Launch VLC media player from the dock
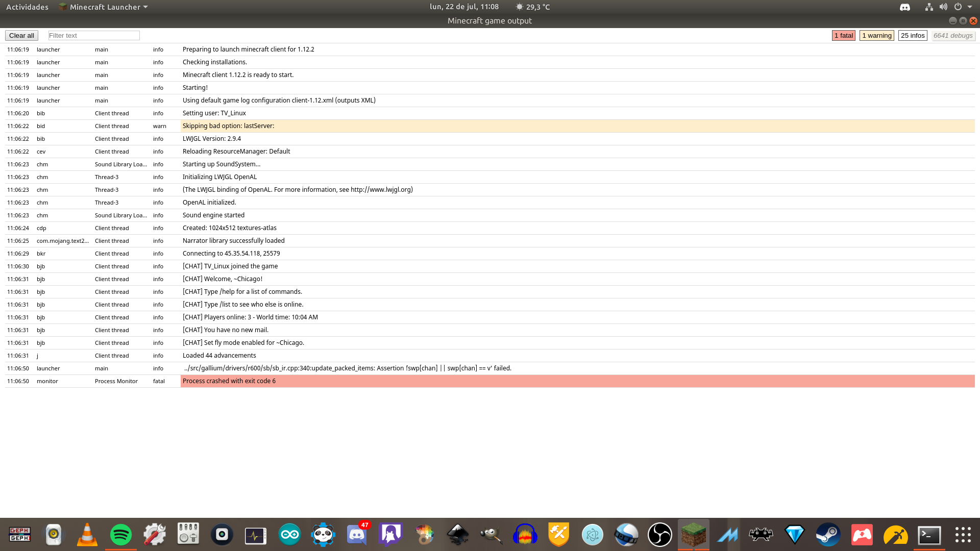This screenshot has width=980, height=551. (87, 535)
